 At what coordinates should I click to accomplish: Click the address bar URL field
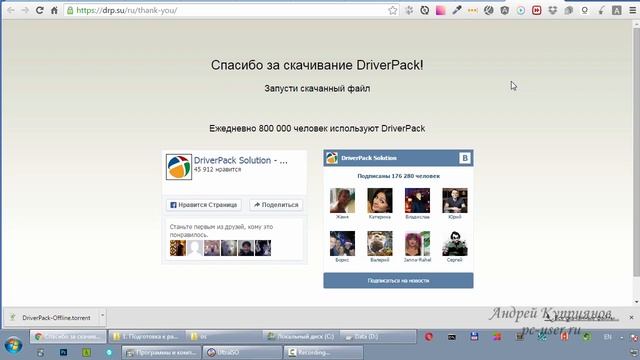coord(231,10)
